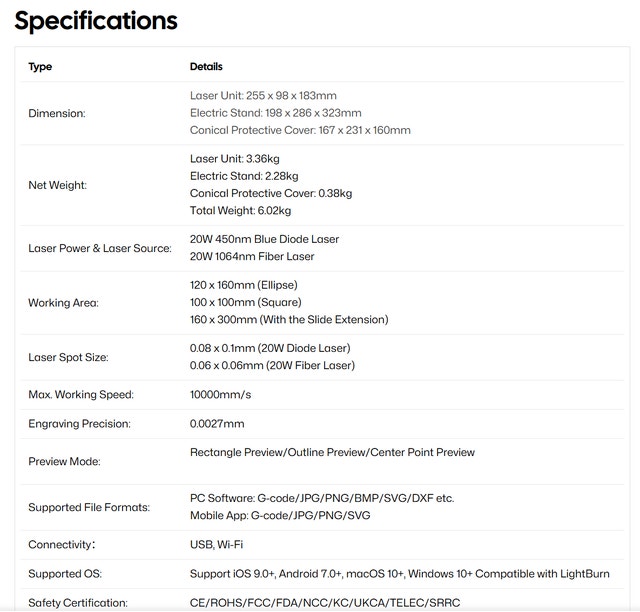The image size is (640, 612).
Task: Click the Electric Stand 198 x 286 x 323mm line
Action: point(276,113)
